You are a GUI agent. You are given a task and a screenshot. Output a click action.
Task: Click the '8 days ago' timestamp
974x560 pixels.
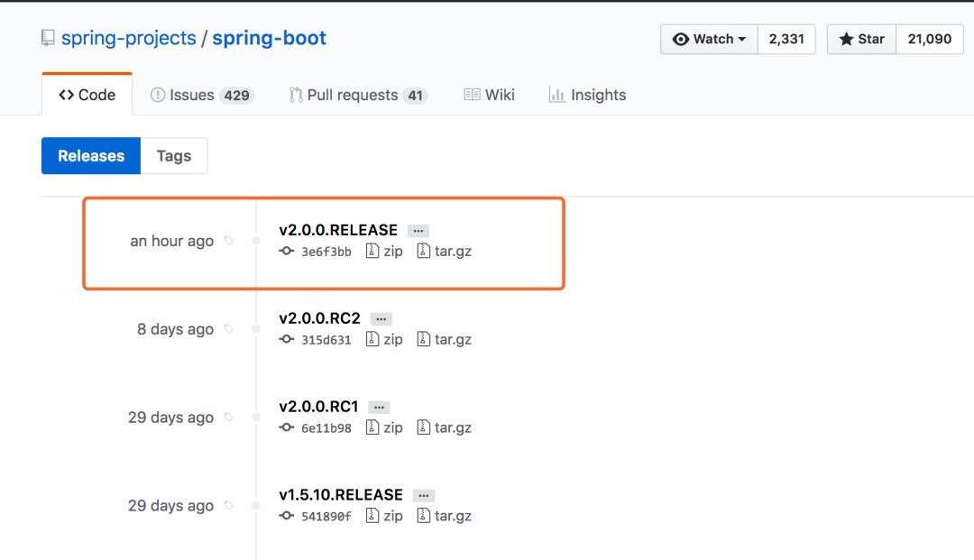(175, 329)
